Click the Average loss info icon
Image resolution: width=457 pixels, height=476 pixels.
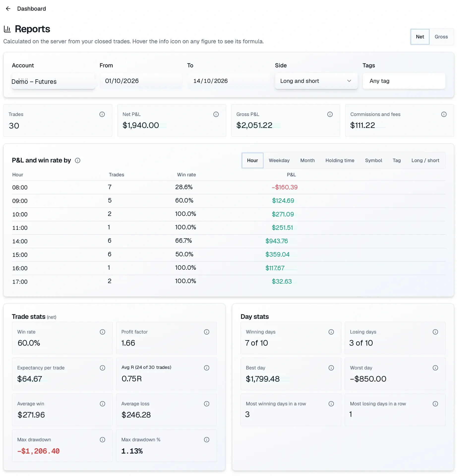[207, 404]
